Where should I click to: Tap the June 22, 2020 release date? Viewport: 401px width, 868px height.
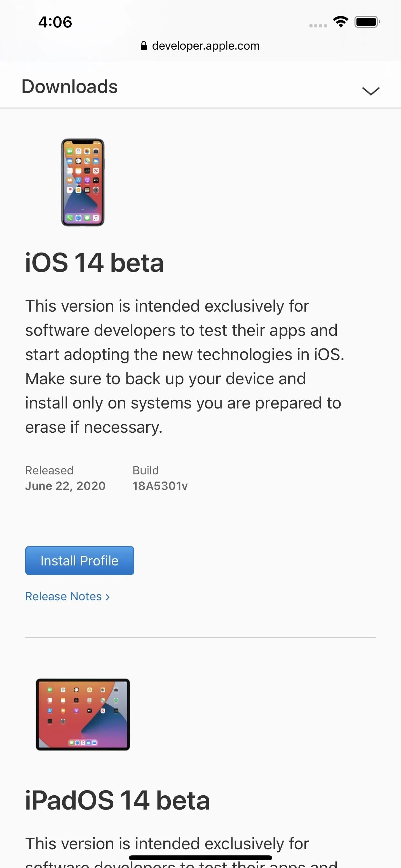tap(65, 486)
